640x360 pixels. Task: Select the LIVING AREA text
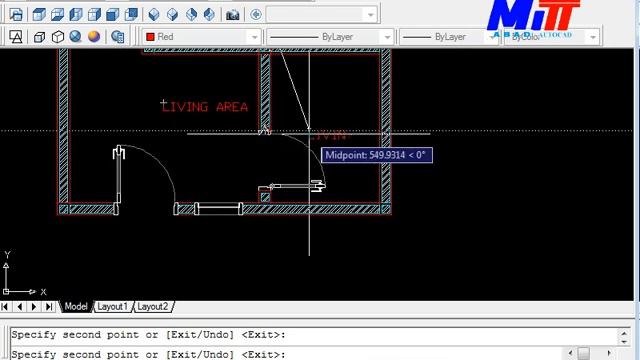(204, 107)
